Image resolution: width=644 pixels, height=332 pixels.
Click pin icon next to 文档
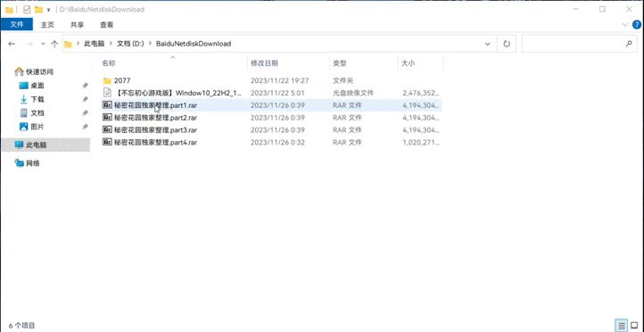pos(85,113)
